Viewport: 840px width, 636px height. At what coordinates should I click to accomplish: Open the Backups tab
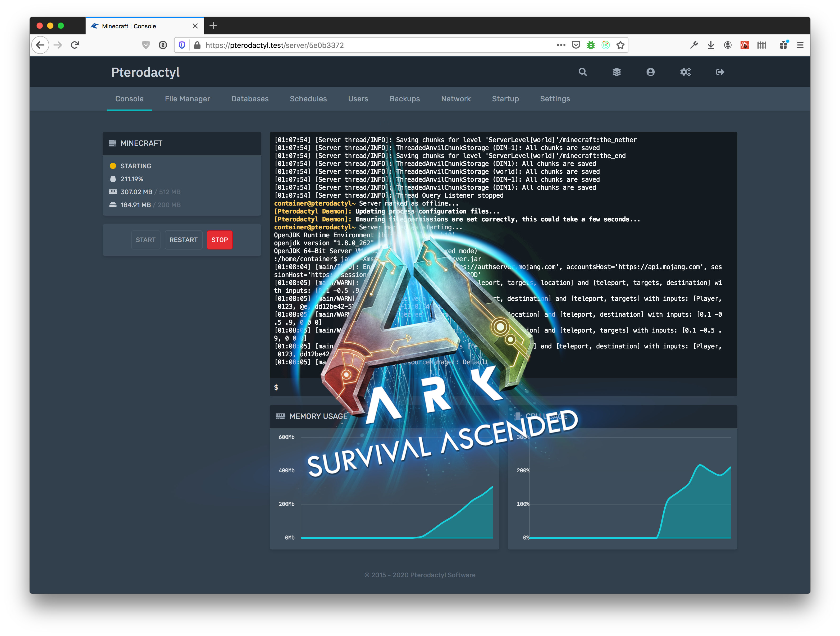[x=404, y=98]
